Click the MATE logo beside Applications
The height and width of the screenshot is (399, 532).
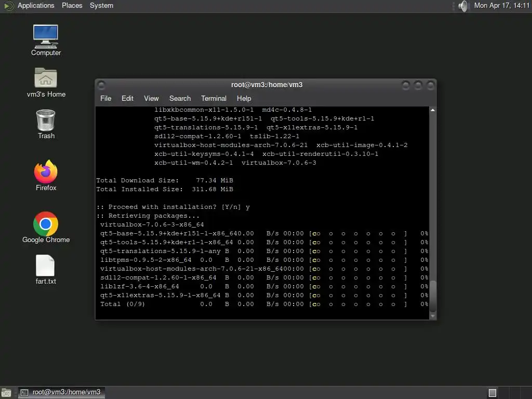pyautogui.click(x=9, y=6)
